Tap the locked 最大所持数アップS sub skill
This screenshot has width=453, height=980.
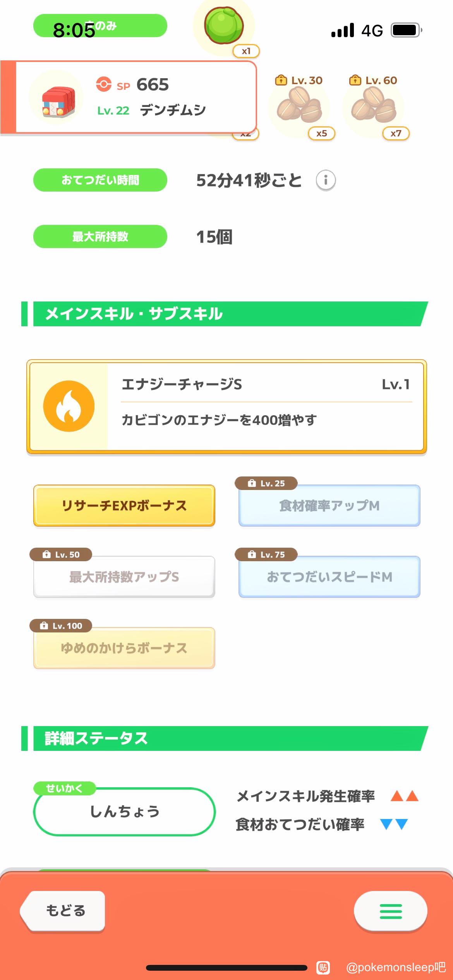coord(124,577)
